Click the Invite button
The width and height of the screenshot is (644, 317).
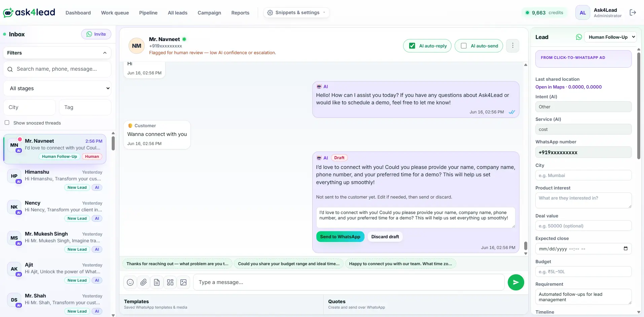pos(96,34)
